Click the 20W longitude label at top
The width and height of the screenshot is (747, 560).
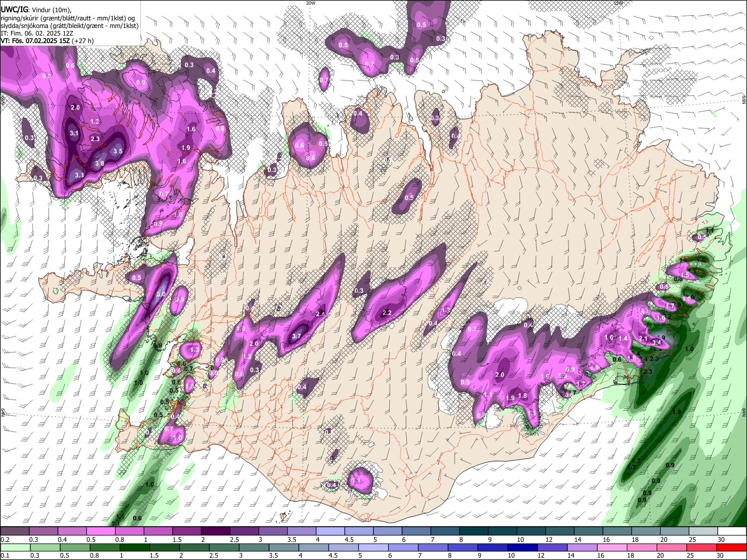pyautogui.click(x=310, y=3)
